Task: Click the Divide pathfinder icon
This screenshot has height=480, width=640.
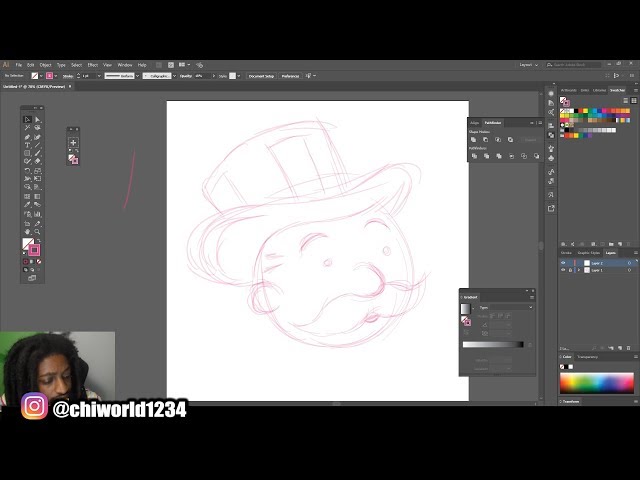Action: coord(474,156)
